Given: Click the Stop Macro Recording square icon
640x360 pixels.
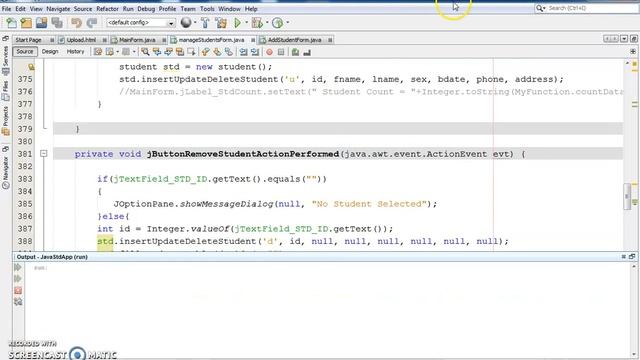Looking at the screenshot, I should 281,52.
